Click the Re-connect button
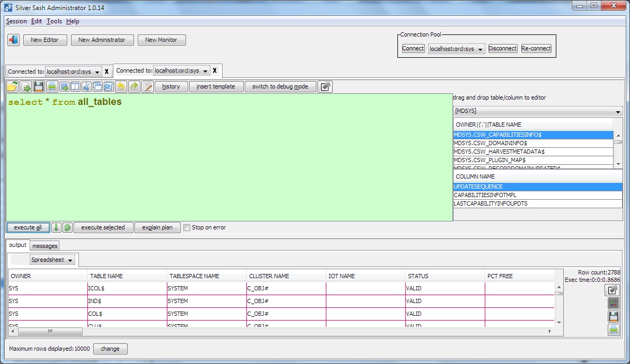This screenshot has height=364, width=630. [x=536, y=48]
